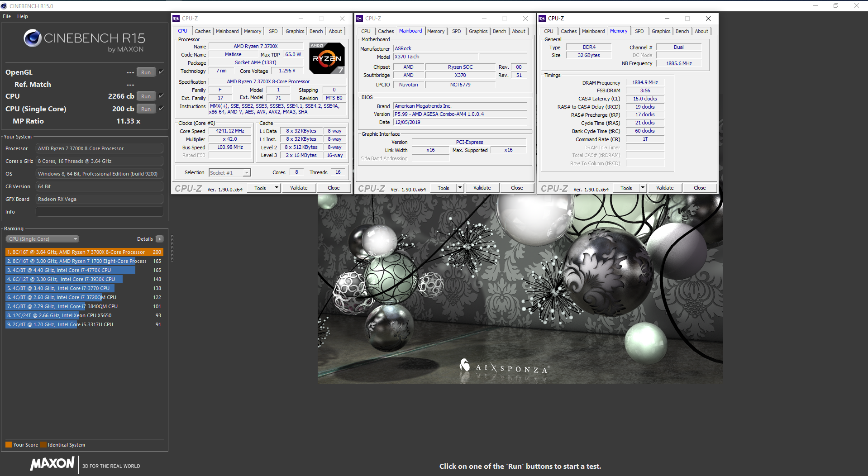The image size is (868, 476).
Task: Click the orange Your Score legend swatch
Action: (x=9, y=444)
